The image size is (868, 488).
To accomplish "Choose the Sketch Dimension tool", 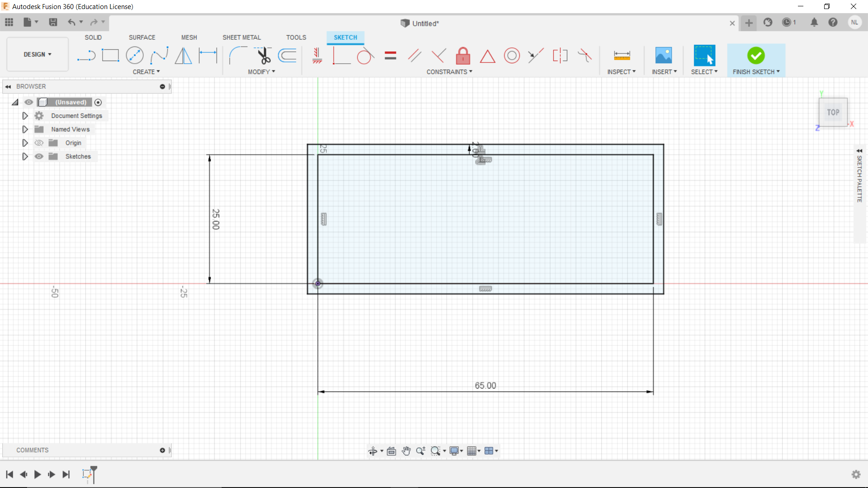I will [x=208, y=56].
